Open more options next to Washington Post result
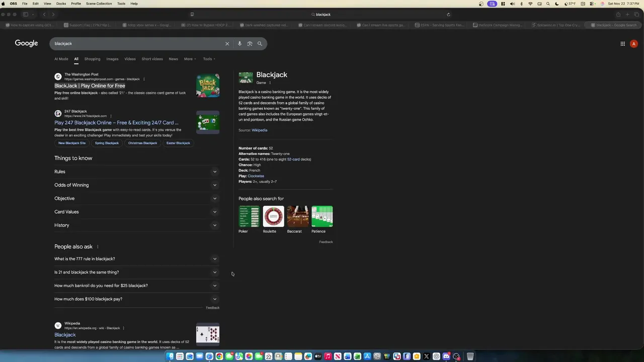This screenshot has width=644, height=362. point(144,79)
